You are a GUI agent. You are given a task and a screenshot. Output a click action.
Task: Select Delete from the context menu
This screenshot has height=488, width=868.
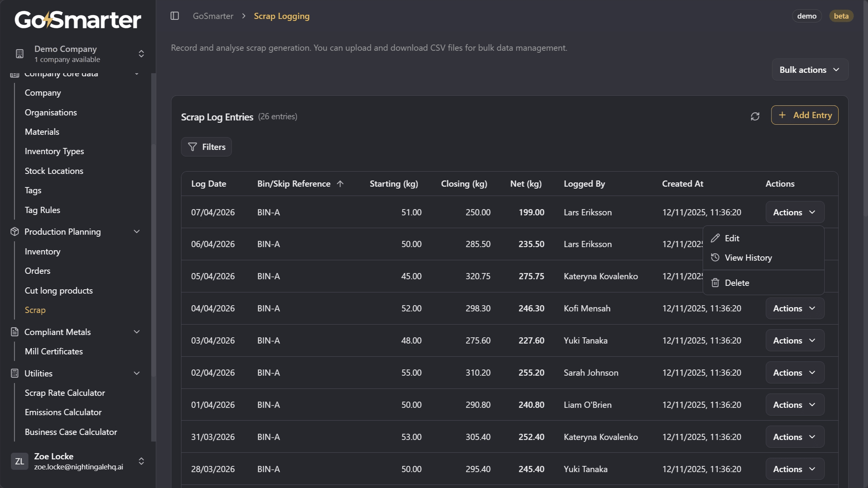[737, 282]
